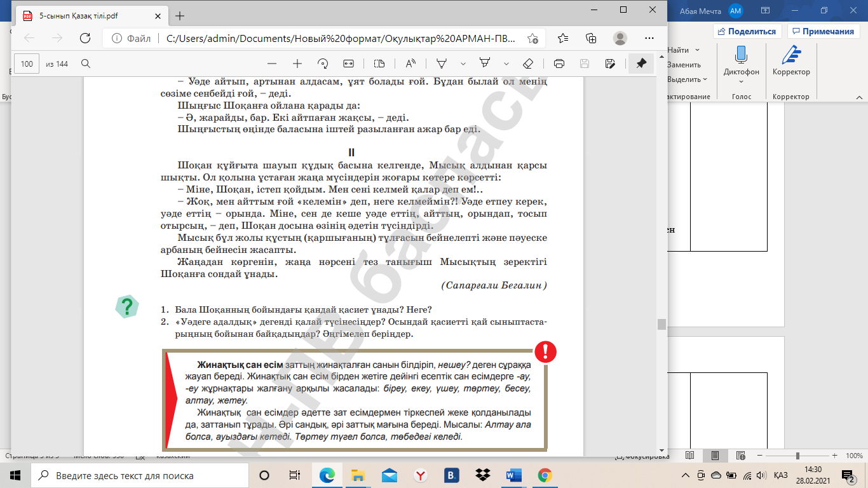The image size is (868, 488).
Task: Switch Word to Read Mode view
Action: coord(690,456)
